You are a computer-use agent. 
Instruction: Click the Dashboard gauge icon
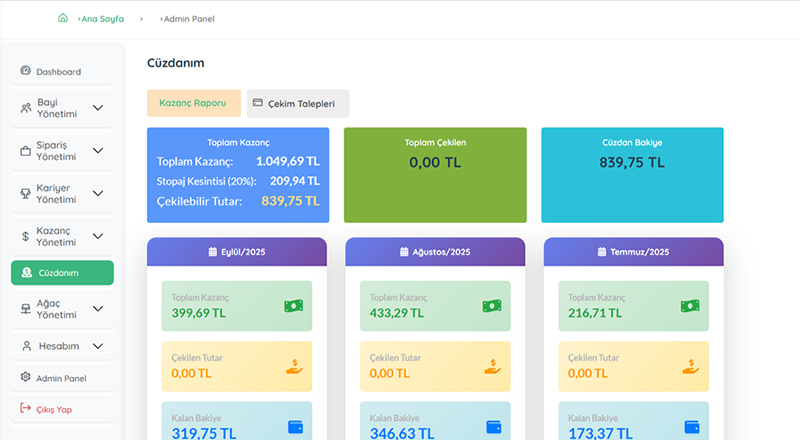[x=26, y=71]
